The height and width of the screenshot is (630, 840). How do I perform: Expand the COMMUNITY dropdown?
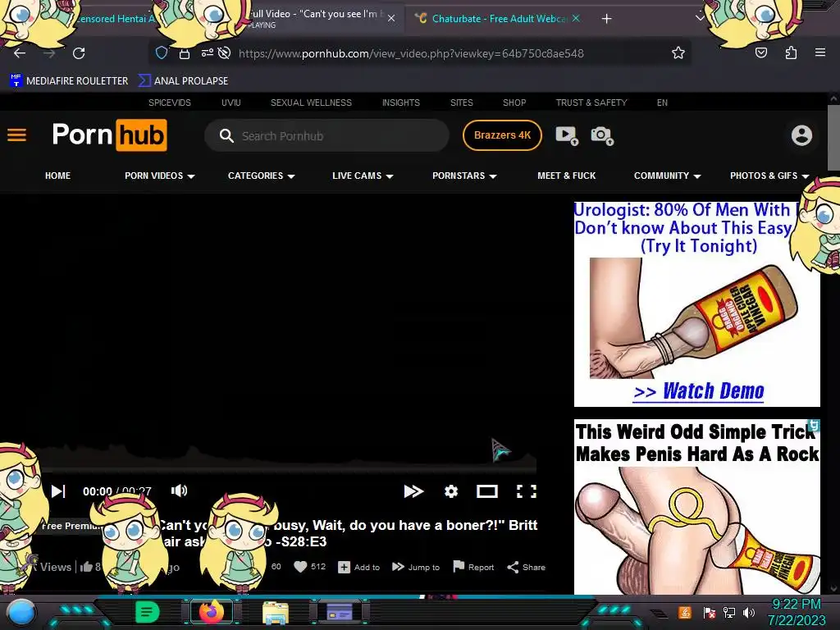[668, 176]
